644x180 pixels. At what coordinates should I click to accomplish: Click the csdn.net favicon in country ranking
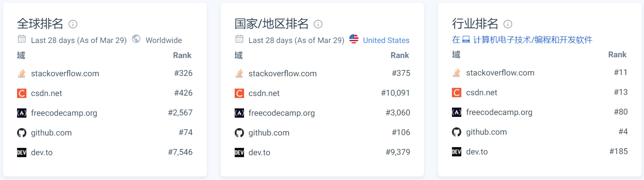pyautogui.click(x=239, y=93)
